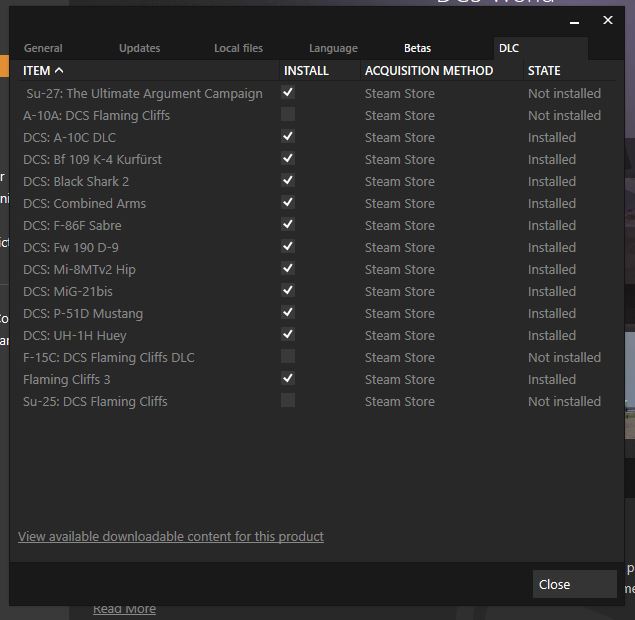
Task: Close the properties window with the X icon
Action: pyautogui.click(x=607, y=20)
